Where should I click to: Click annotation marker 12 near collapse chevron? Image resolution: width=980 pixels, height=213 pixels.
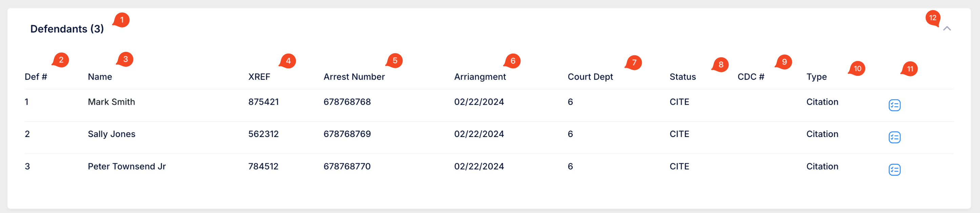pos(933,18)
